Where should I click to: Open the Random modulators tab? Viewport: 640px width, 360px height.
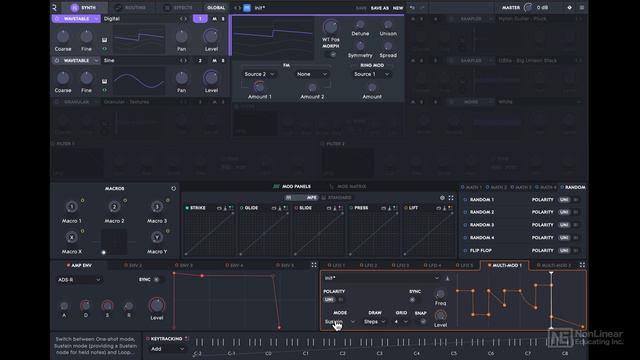pyautogui.click(x=573, y=187)
